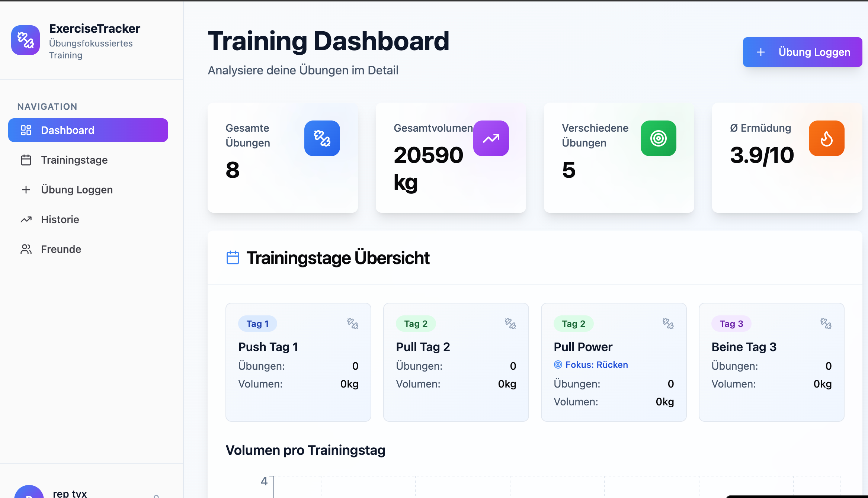Open Übung Loggen in the sidebar
This screenshot has height=498, width=868.
point(88,190)
